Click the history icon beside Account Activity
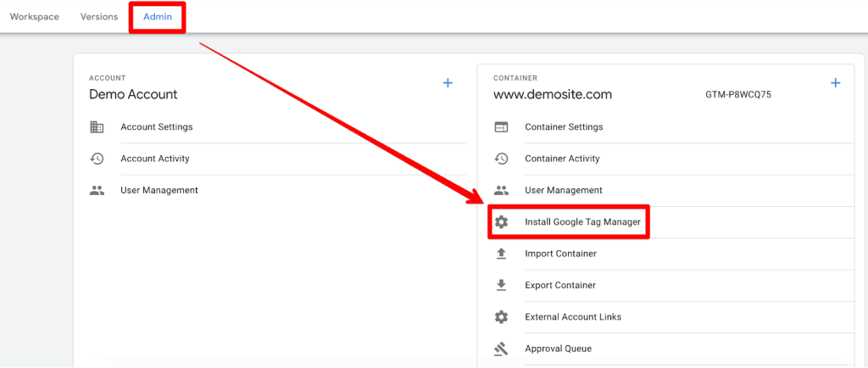This screenshot has height=368, width=868. [97, 159]
